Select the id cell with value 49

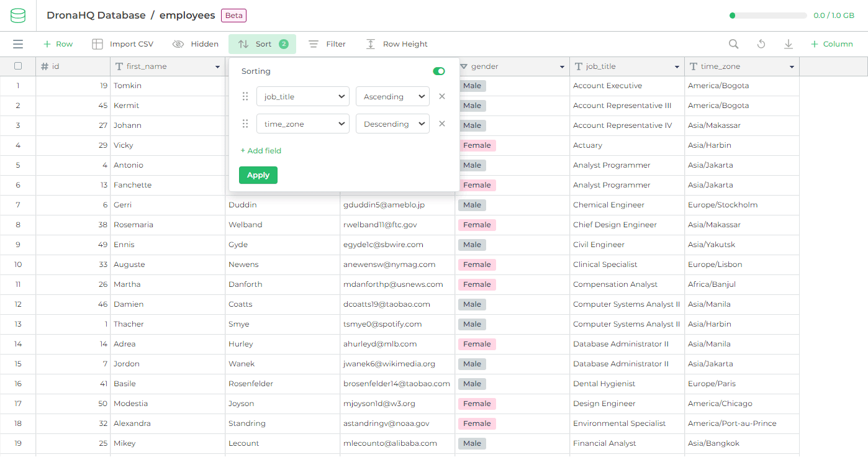click(x=73, y=245)
